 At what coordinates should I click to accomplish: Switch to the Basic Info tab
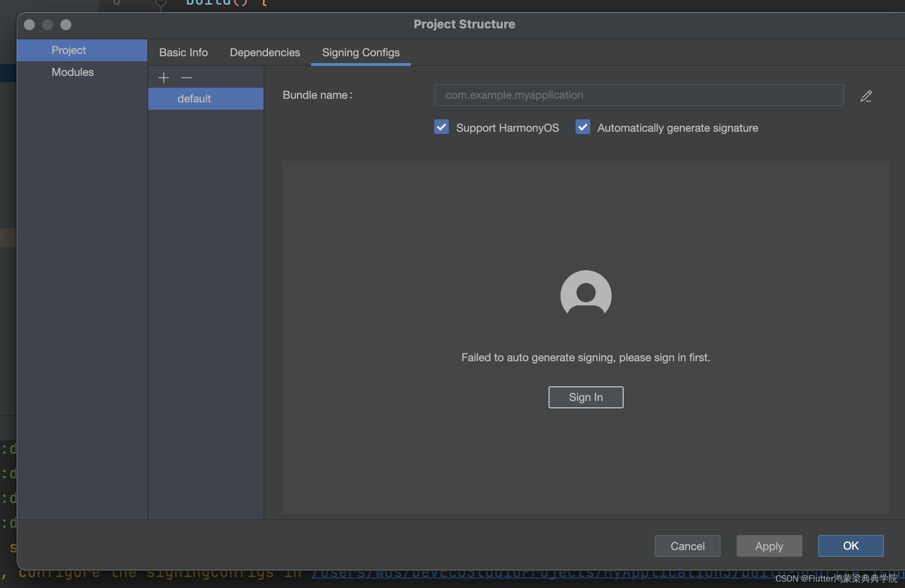pyautogui.click(x=183, y=53)
